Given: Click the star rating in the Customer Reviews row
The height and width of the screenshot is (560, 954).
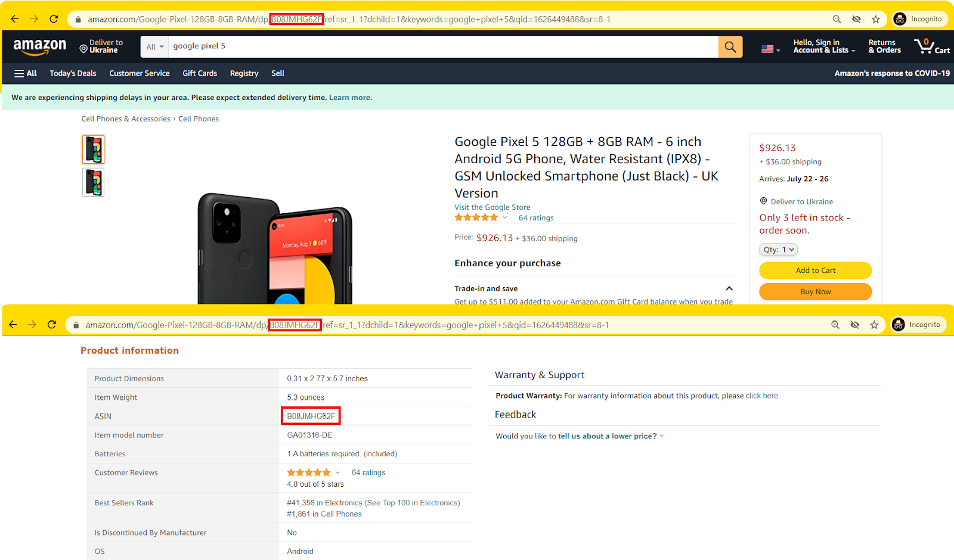Looking at the screenshot, I should click(x=308, y=472).
